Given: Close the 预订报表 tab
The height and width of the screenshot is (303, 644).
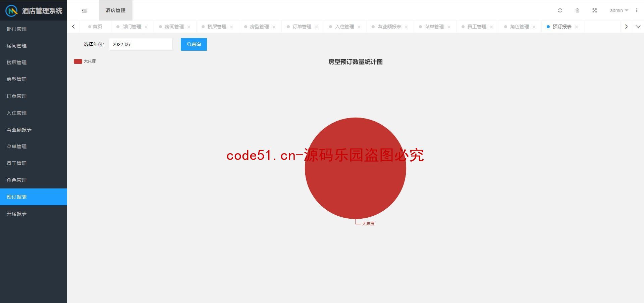Looking at the screenshot, I should click(x=577, y=27).
